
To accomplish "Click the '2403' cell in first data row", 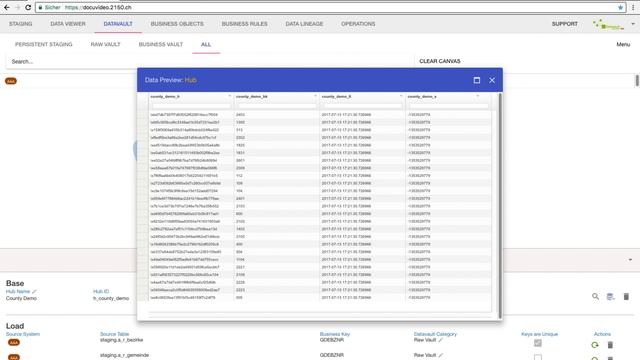I will point(240,115).
